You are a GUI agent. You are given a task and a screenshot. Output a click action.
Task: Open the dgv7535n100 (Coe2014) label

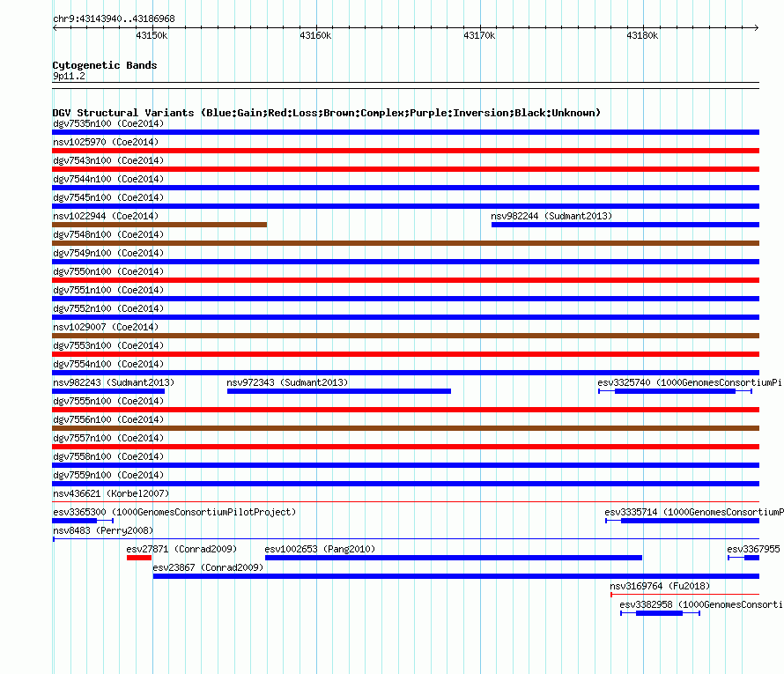[108, 123]
